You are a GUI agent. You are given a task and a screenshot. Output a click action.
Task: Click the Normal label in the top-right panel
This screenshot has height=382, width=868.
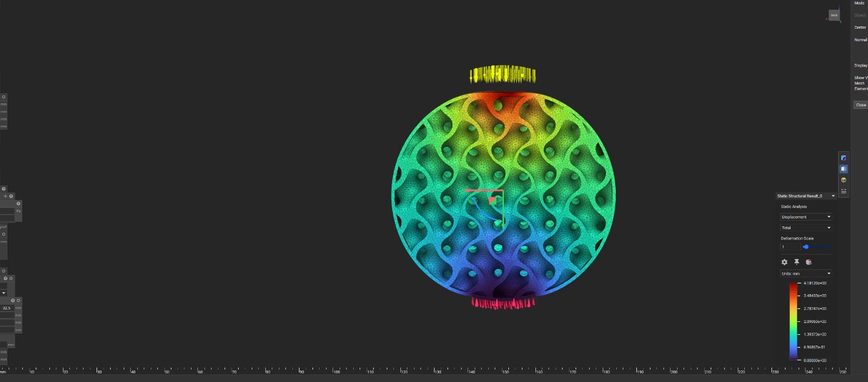point(861,40)
